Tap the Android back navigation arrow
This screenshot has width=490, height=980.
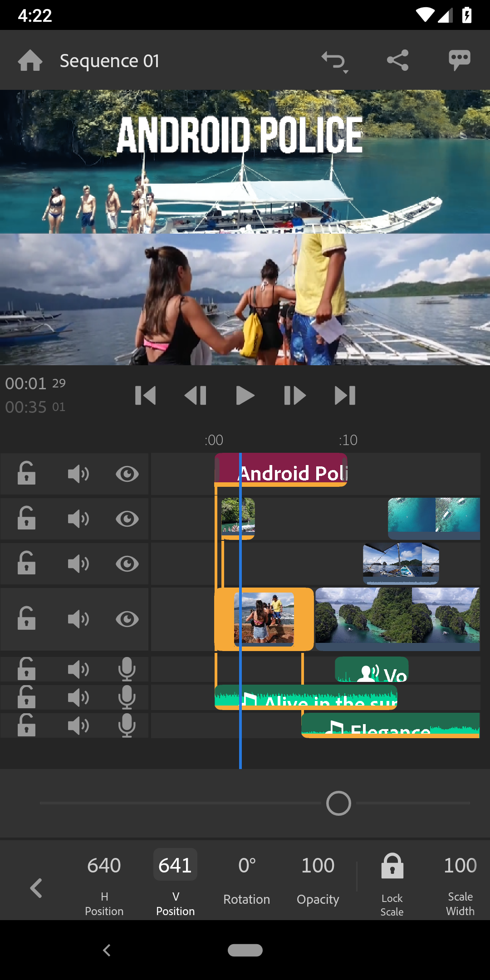point(107,950)
